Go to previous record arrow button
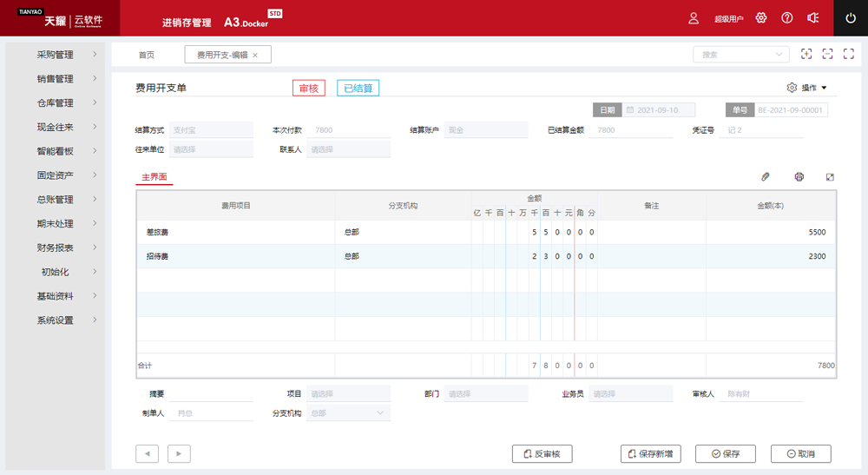Screen dimensions: 868x475 147,453
